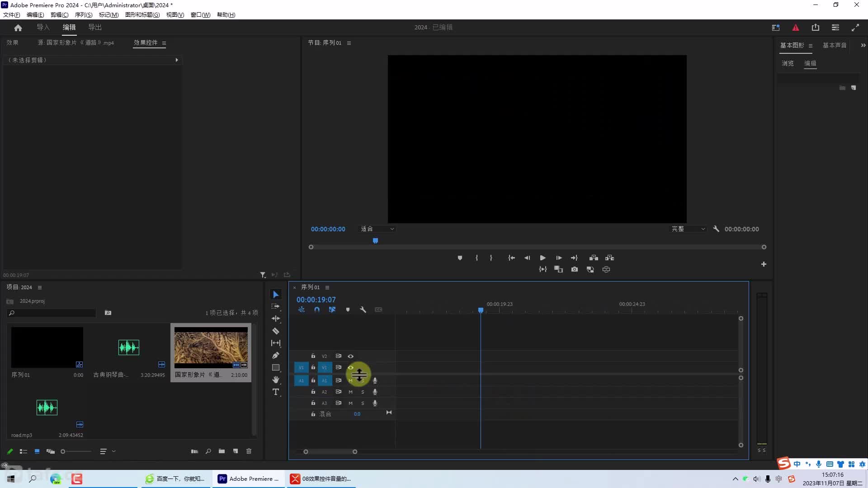Open 08效果控件 taskbar window
The image size is (868, 488).
(321, 479)
